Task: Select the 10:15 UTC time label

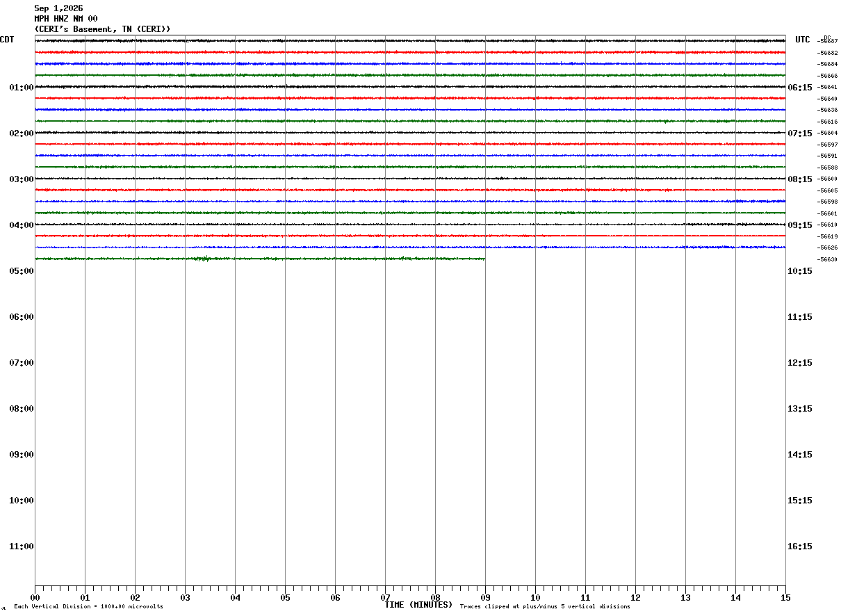Action: click(800, 271)
